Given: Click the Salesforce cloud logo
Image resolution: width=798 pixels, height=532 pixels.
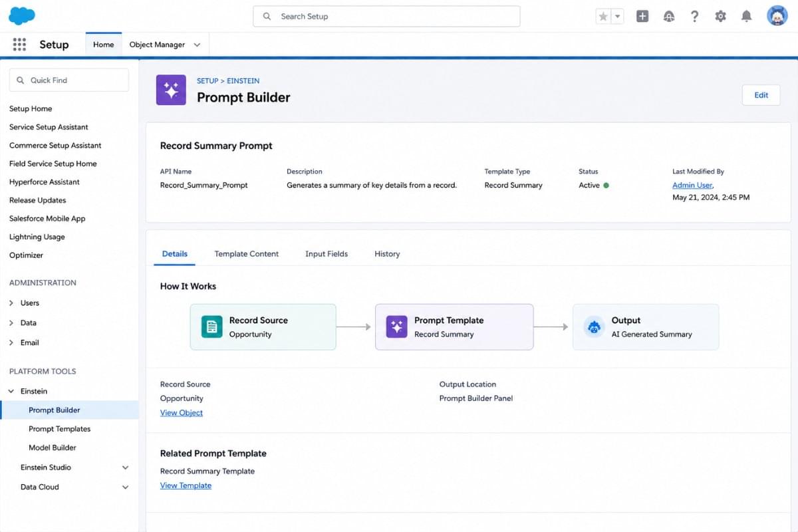Looking at the screenshot, I should [x=22, y=16].
